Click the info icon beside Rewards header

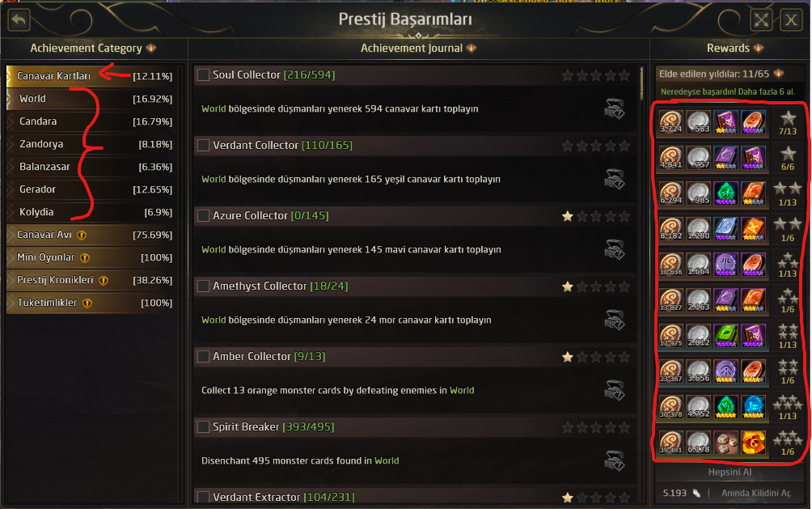click(757, 49)
